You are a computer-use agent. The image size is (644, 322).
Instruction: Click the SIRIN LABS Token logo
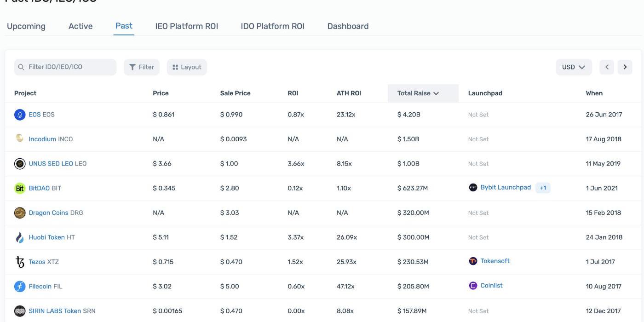[x=20, y=311]
